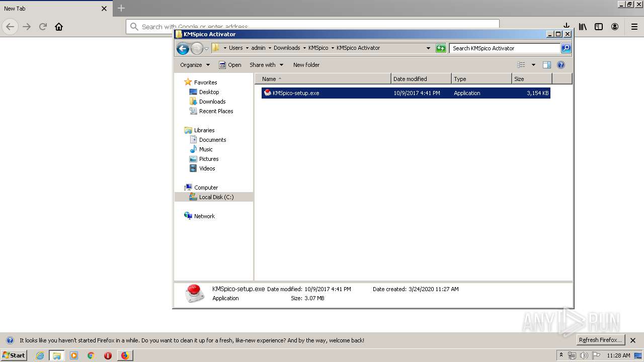Click the Favorites group in sidebar
The image size is (644, 362).
pyautogui.click(x=201, y=82)
